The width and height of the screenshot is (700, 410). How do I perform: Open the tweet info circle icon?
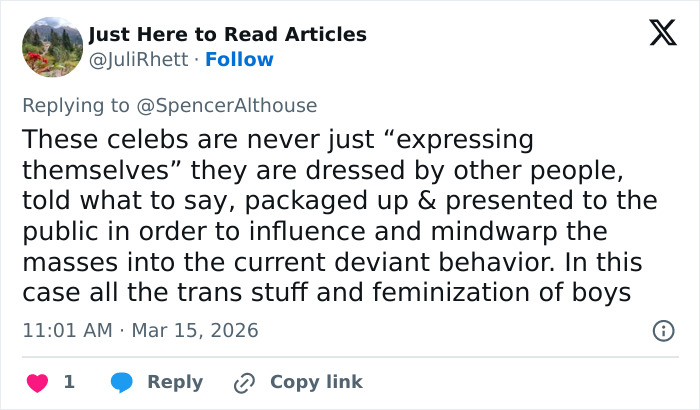662,330
